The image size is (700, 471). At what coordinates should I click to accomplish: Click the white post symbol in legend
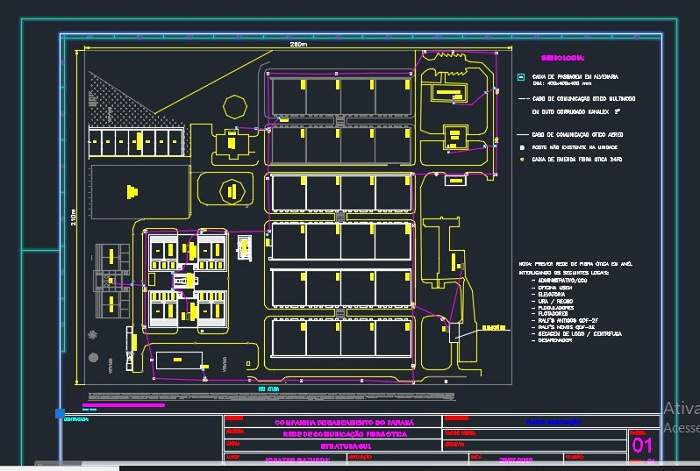click(520, 147)
